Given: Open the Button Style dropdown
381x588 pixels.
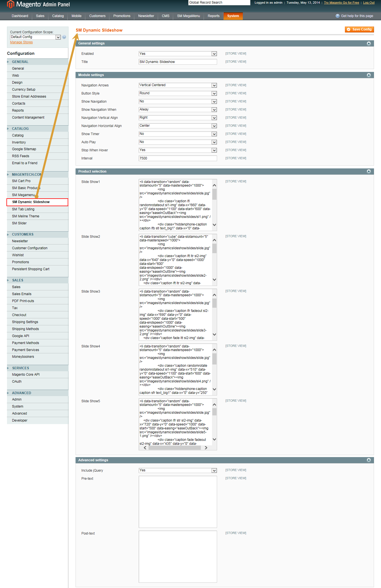Looking at the screenshot, I should [178, 93].
